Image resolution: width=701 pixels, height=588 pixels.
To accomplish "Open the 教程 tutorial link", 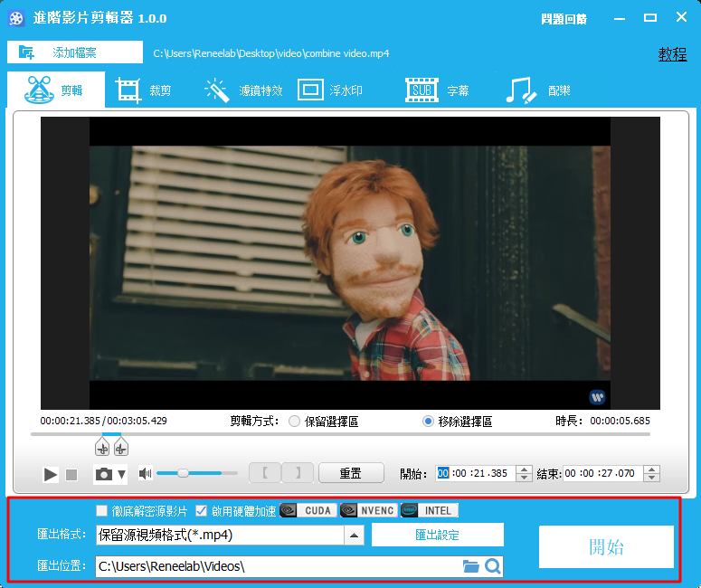I will pyautogui.click(x=672, y=54).
